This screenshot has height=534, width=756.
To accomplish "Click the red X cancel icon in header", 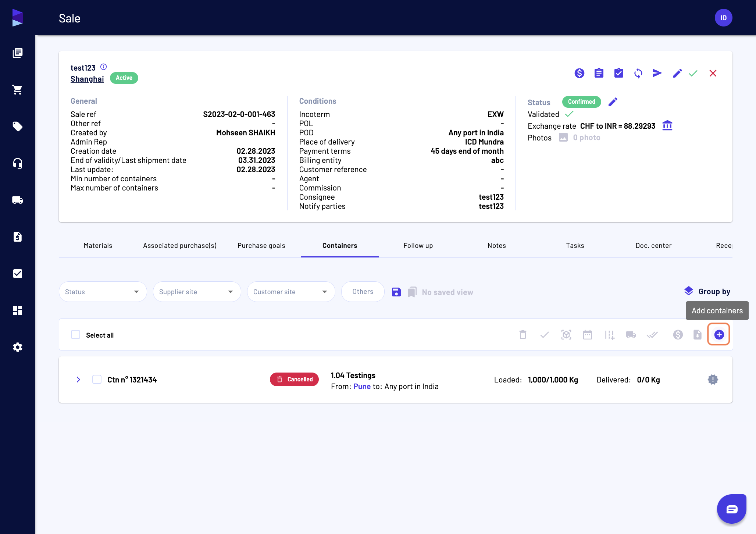I will 713,73.
